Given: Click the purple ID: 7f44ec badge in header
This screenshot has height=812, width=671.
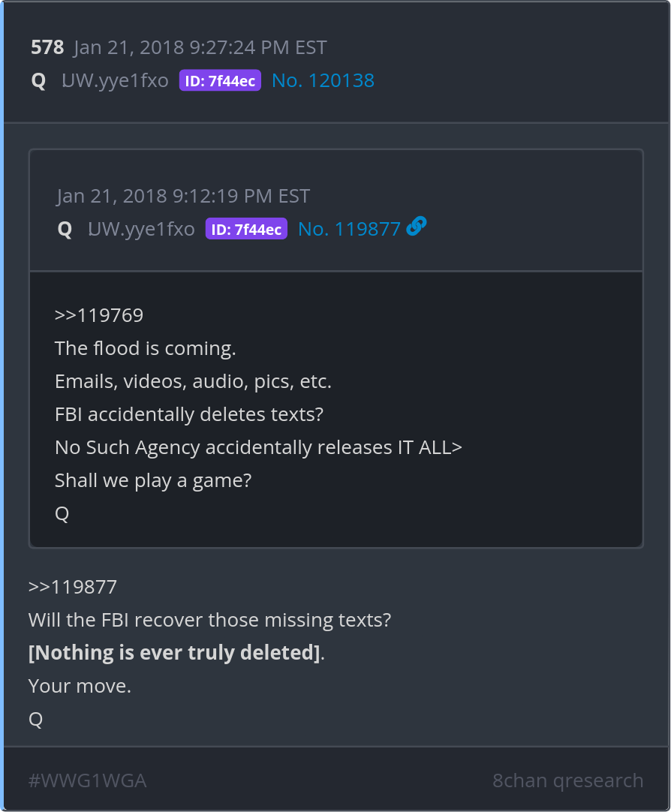Looking at the screenshot, I should (220, 81).
